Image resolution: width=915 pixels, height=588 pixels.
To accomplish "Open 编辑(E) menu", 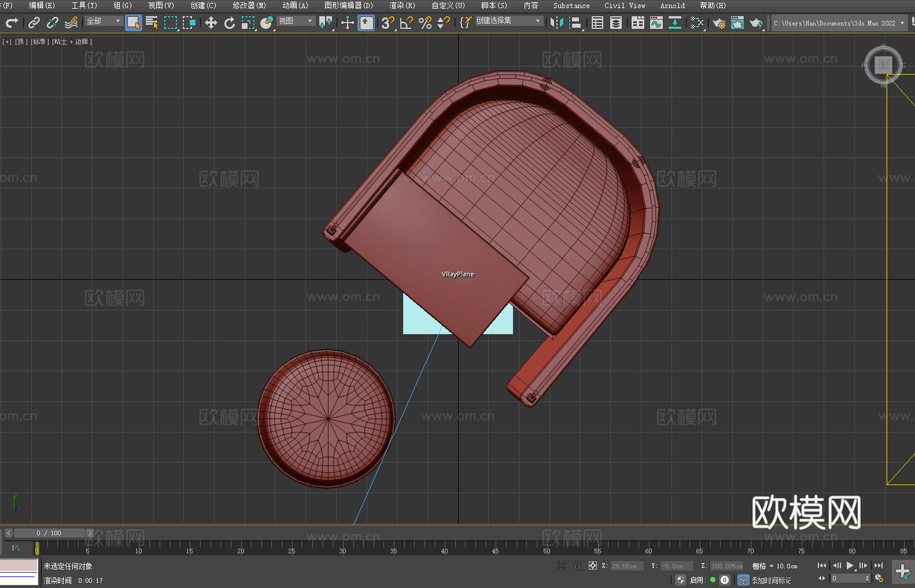I will 42,5.
